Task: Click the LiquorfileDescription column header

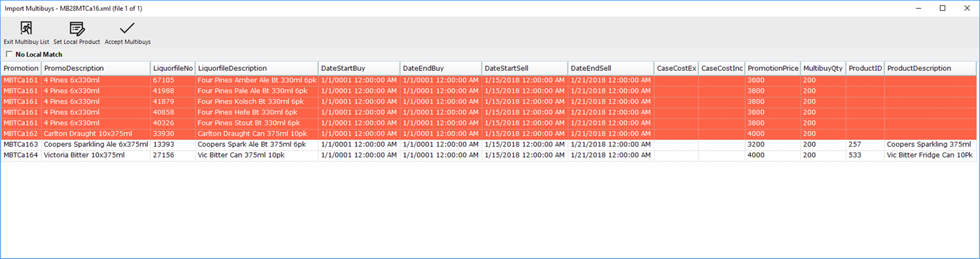Action: coord(257,68)
